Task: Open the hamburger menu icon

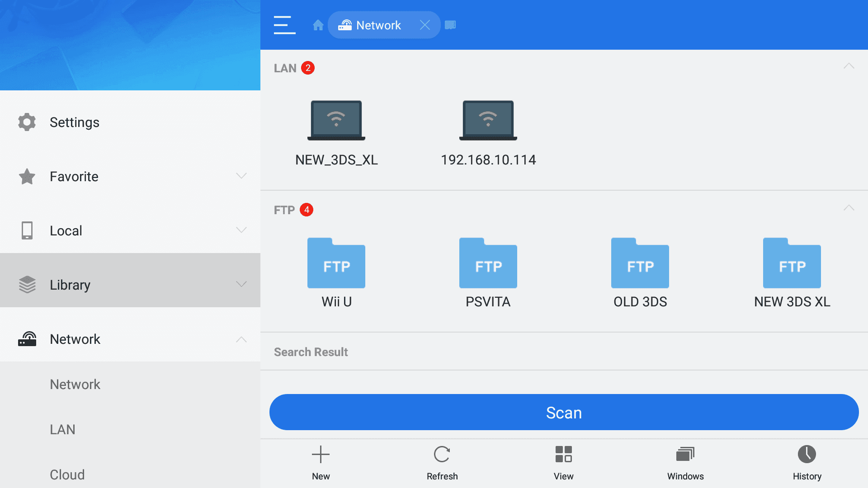Action: tap(284, 25)
